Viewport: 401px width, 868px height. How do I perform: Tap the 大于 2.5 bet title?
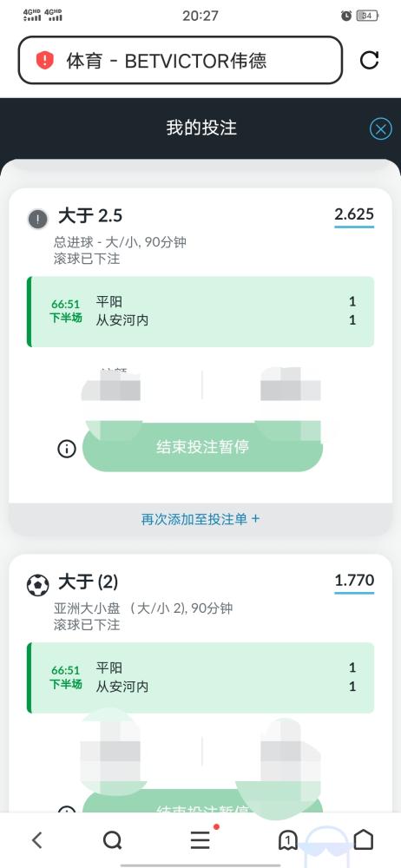[x=90, y=216]
